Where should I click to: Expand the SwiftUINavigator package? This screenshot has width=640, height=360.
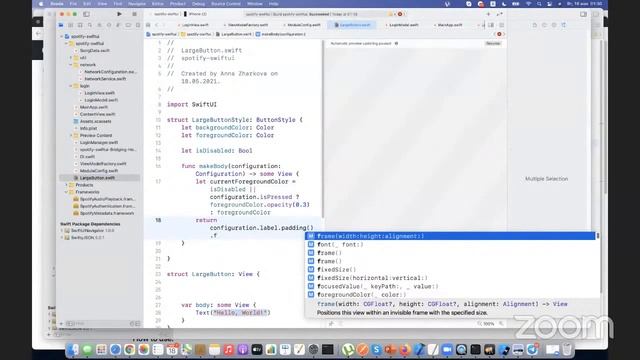(x=62, y=231)
